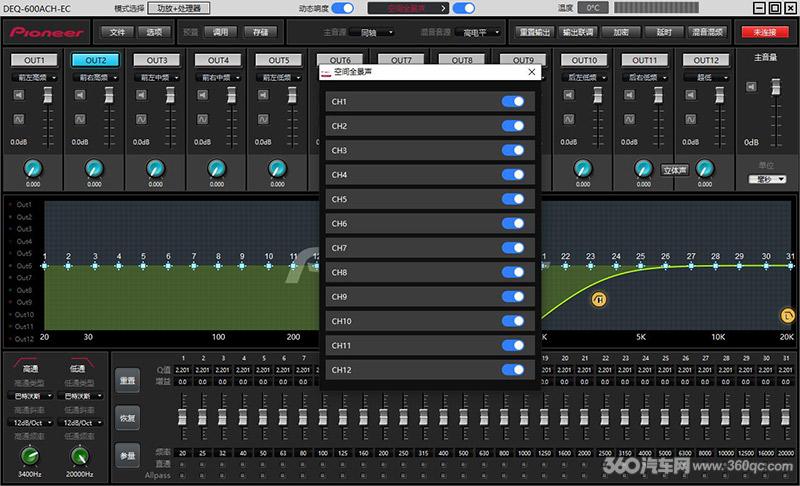
Task: Mute the OUT1 channel speaker icon
Action: pos(18,95)
